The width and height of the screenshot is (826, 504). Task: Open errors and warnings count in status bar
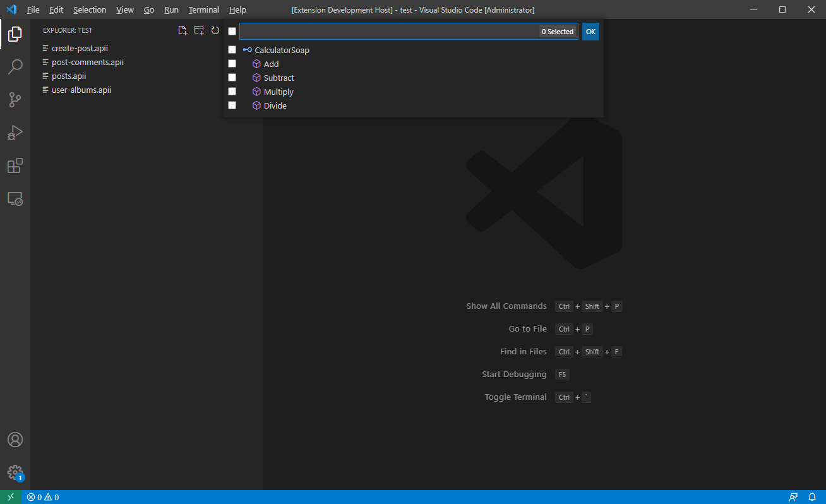pos(43,497)
